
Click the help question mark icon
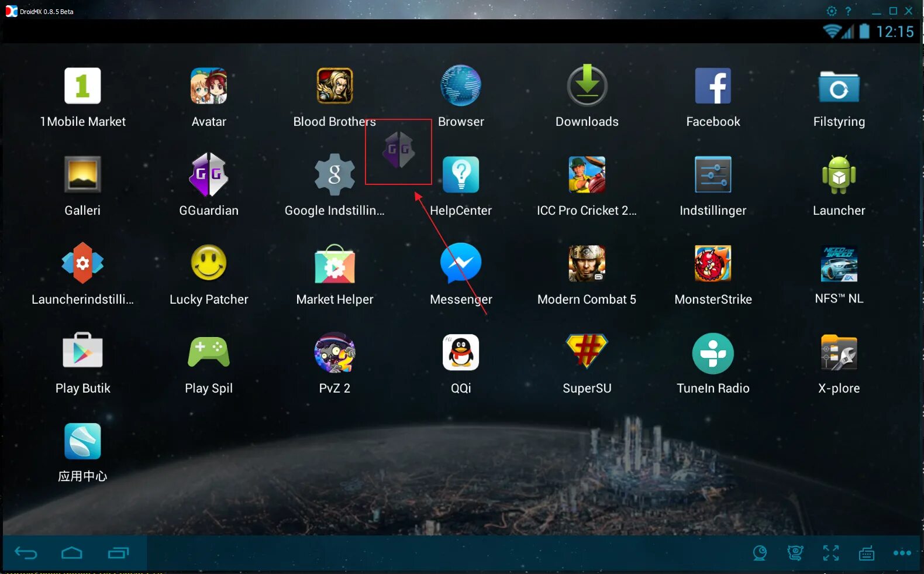coord(848,11)
